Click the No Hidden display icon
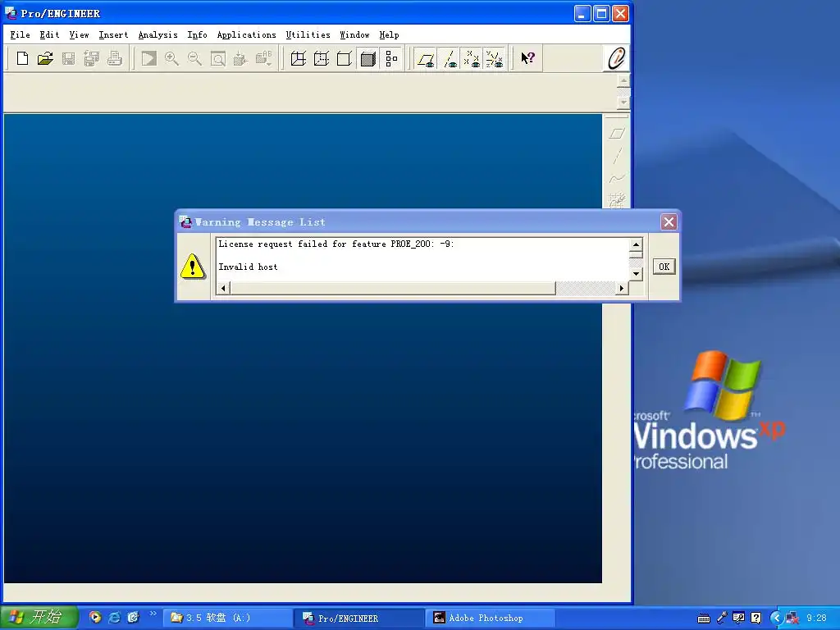Viewport: 840px width, 630px height. click(x=345, y=58)
